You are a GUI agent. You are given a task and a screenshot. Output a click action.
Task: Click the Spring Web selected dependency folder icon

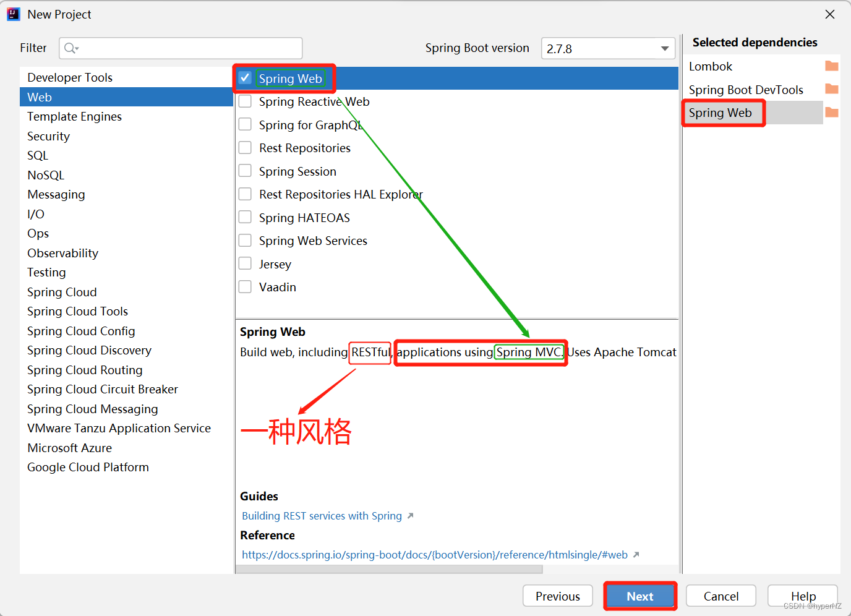pos(832,113)
